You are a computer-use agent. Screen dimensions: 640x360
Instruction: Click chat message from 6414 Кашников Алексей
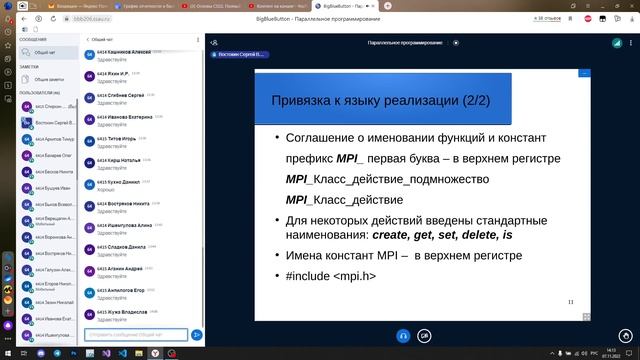tap(142, 56)
